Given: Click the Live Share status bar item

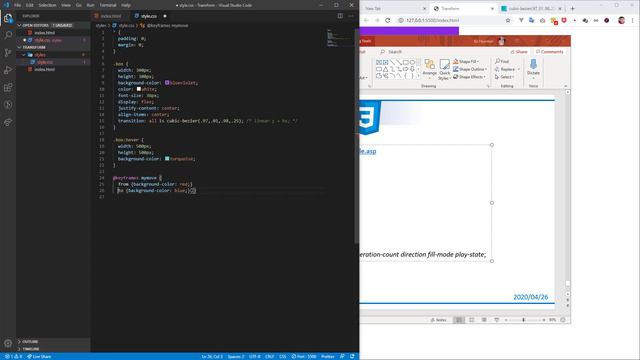Looking at the screenshot, I should coord(39,356).
